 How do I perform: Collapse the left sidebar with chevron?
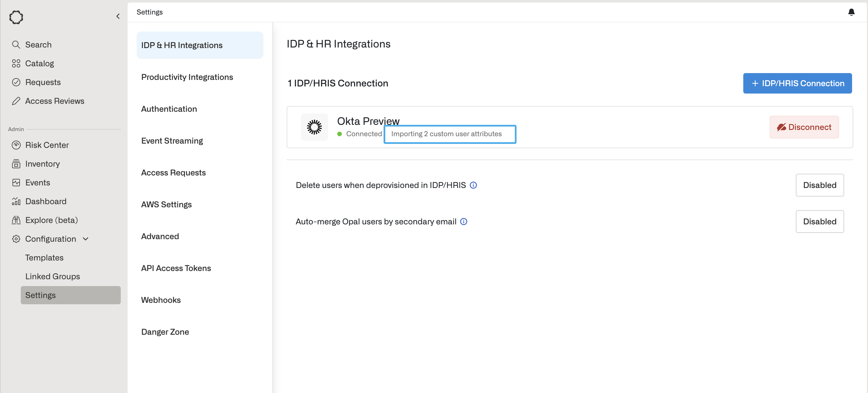[118, 16]
